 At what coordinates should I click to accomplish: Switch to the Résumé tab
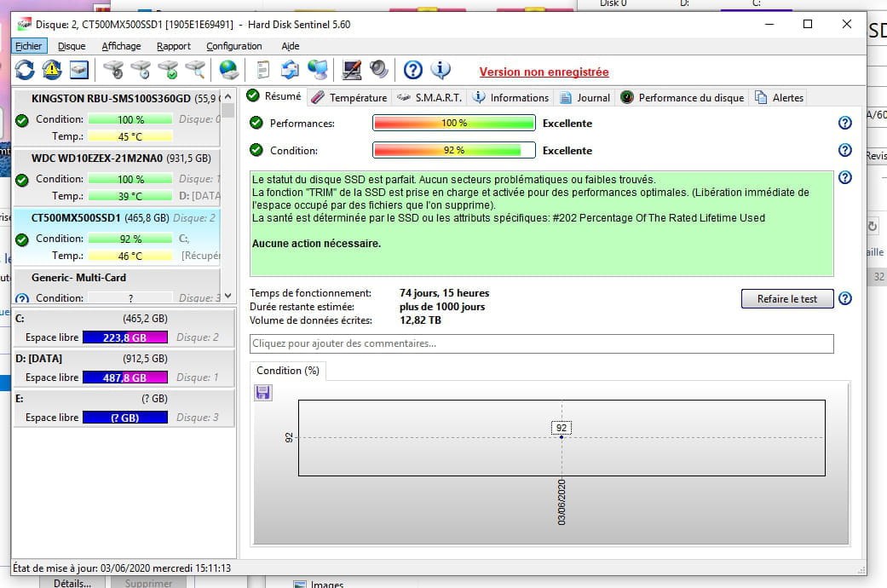pos(274,96)
